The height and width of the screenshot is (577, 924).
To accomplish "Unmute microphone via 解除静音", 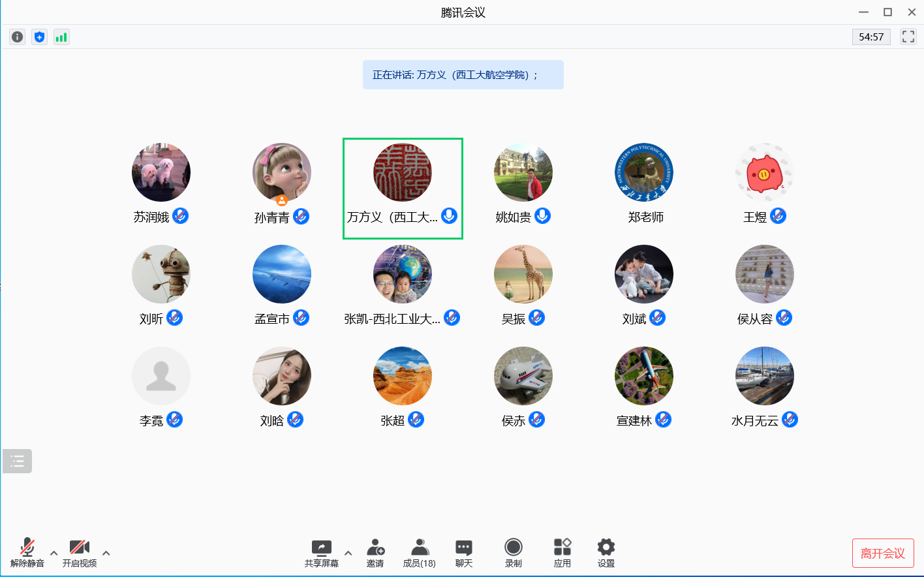I will [x=27, y=552].
